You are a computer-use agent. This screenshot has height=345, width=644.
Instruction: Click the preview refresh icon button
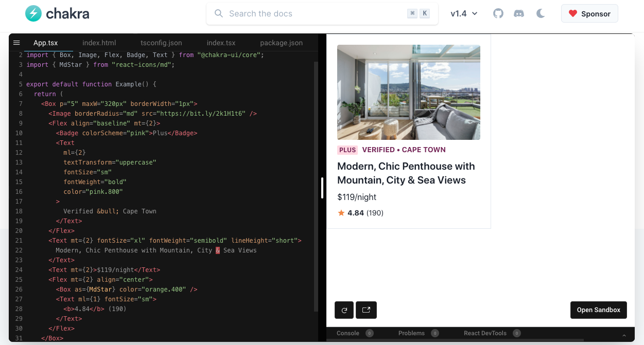344,310
